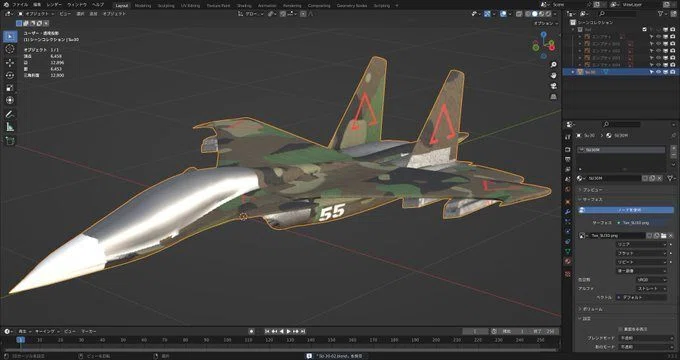
Task: Toggle viewport visibility eye of Su30 object
Action: (x=658, y=72)
